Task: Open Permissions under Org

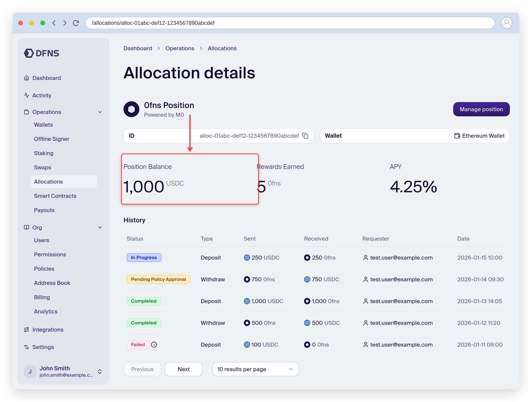Action: click(50, 254)
